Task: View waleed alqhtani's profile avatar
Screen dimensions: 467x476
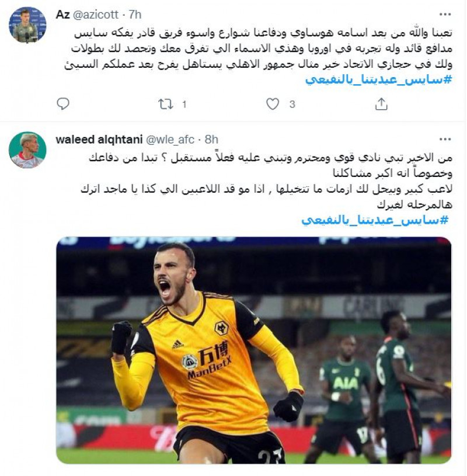Action: 27,150
